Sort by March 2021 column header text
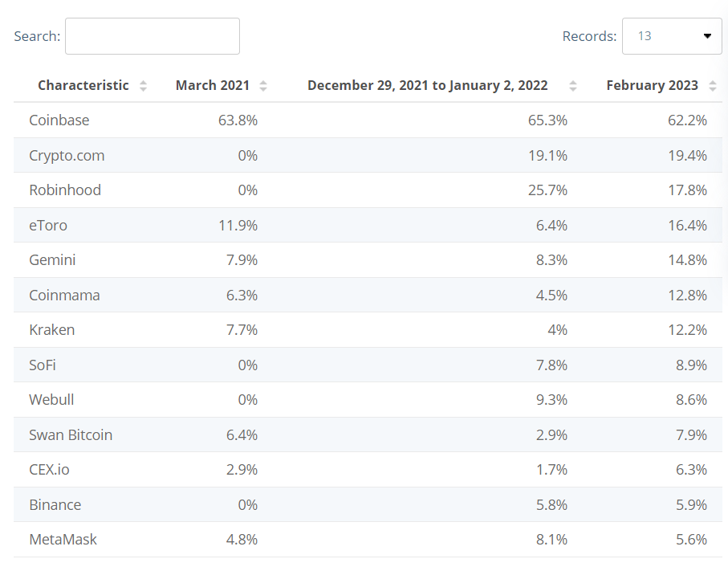 pyautogui.click(x=213, y=85)
